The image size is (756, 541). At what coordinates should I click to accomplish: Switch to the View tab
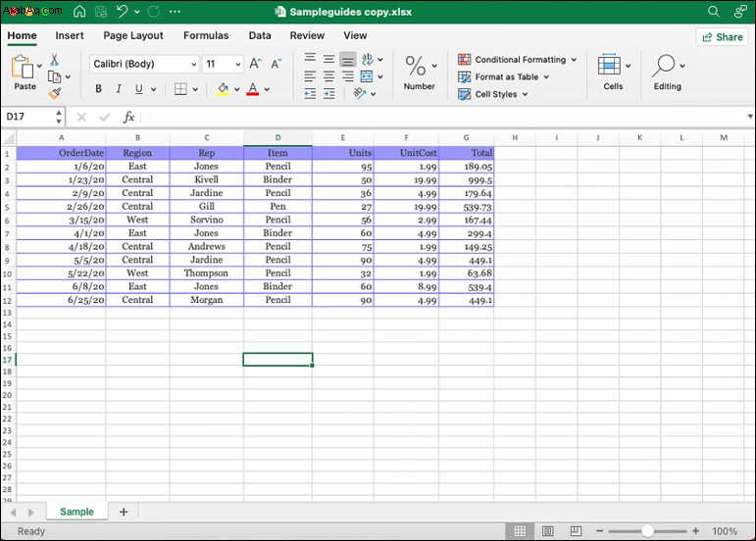[x=355, y=35]
